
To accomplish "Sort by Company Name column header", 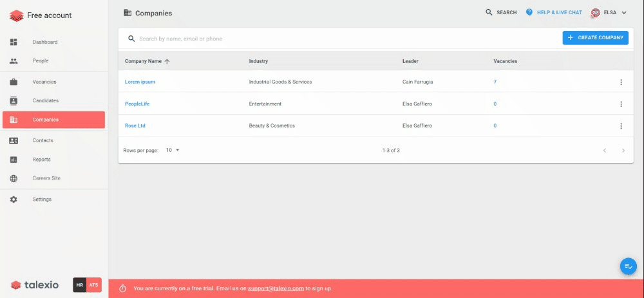I will (144, 61).
